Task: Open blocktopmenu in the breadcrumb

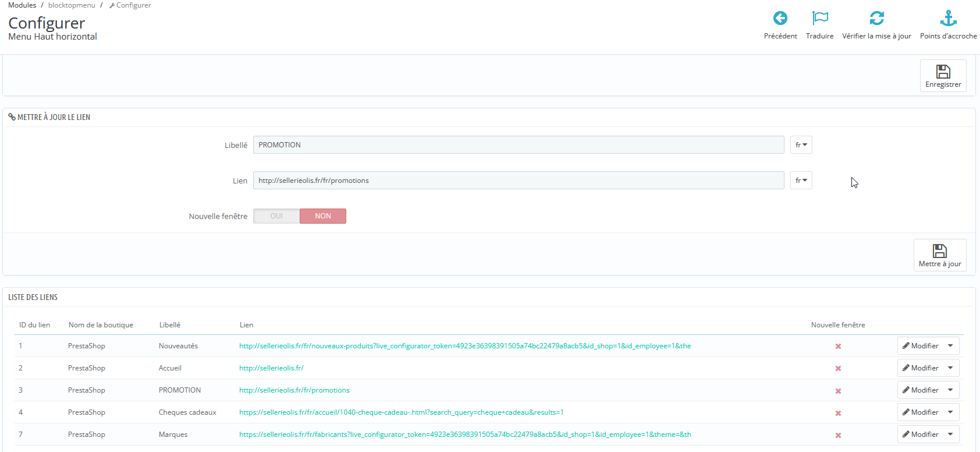Action: click(72, 5)
